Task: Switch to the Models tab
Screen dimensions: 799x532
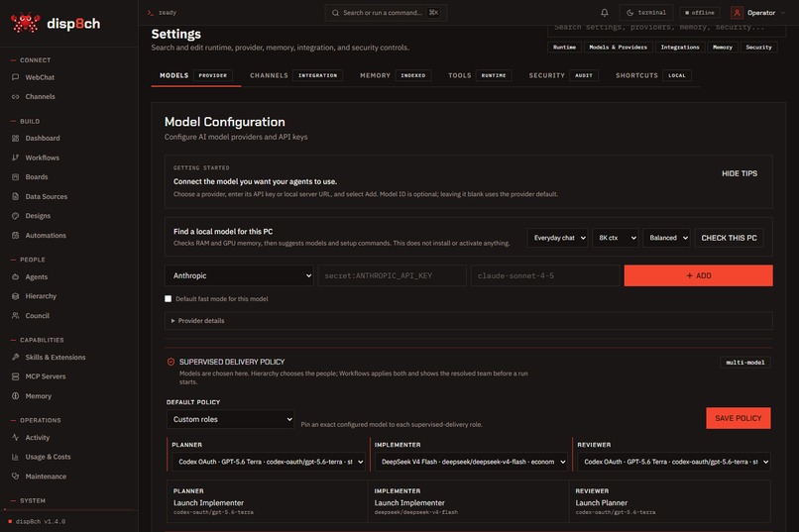Action: click(196, 75)
